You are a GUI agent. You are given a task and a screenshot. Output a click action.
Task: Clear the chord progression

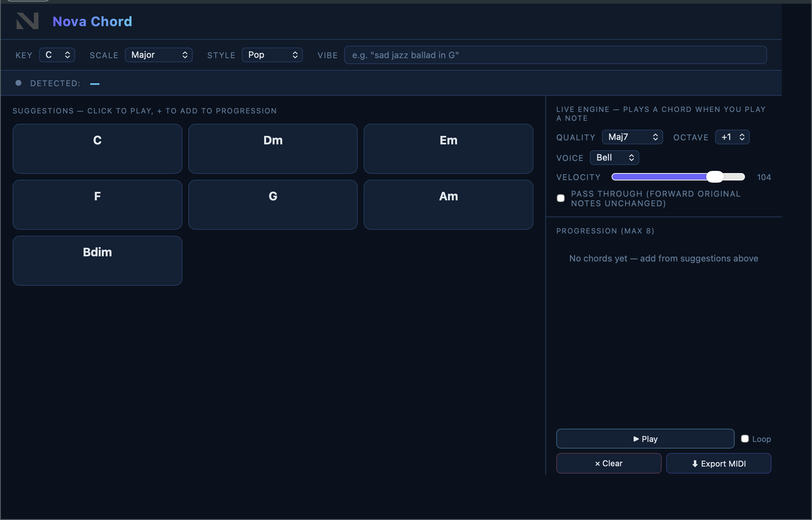[609, 463]
